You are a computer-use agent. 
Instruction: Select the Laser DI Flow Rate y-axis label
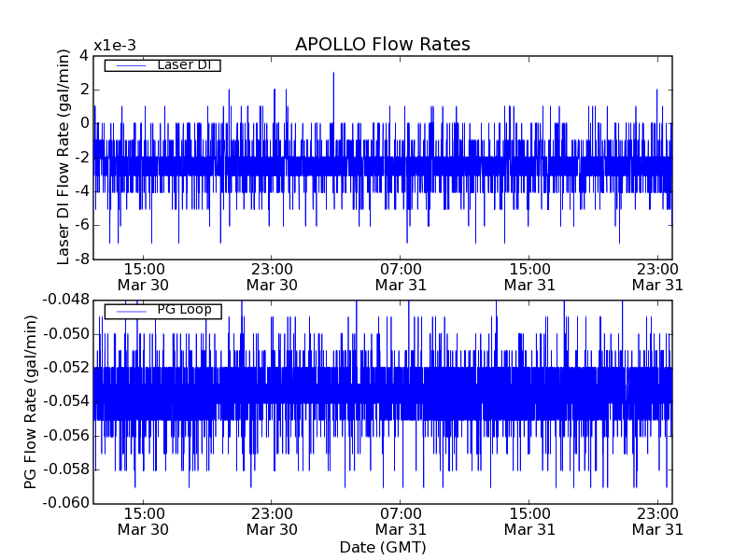click(64, 157)
